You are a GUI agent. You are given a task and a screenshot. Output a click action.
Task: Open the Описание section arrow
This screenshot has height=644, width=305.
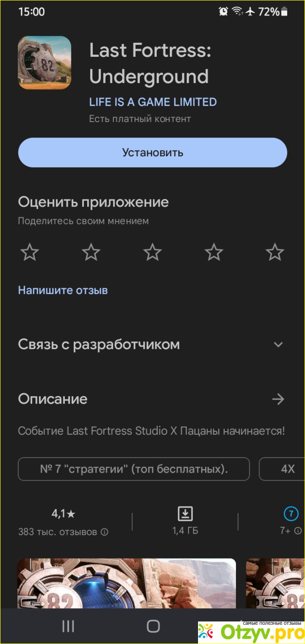[278, 399]
